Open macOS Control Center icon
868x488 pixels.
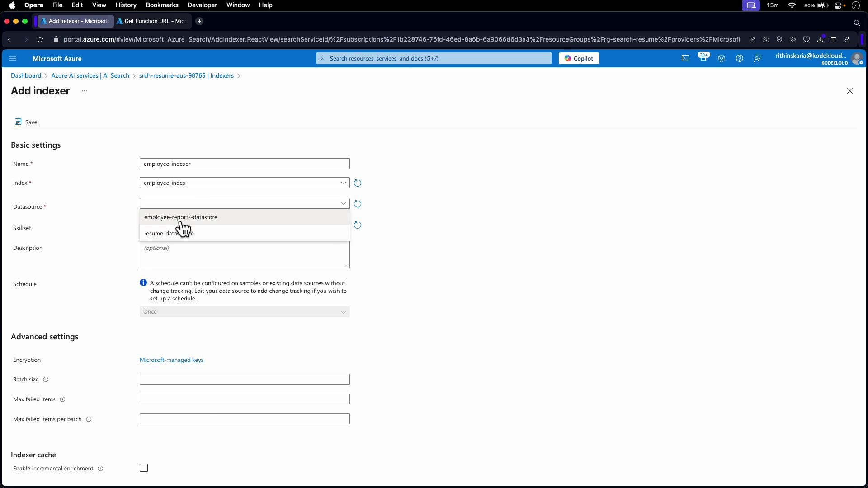(839, 5)
